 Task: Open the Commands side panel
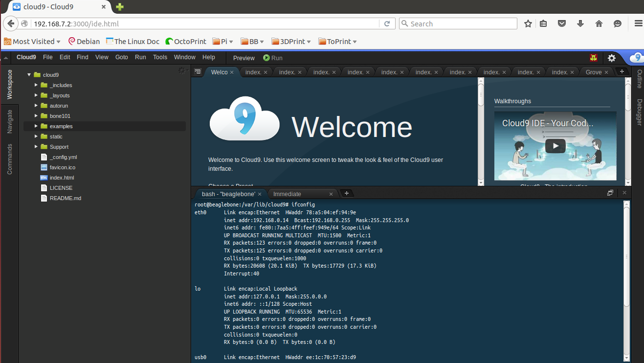10,159
